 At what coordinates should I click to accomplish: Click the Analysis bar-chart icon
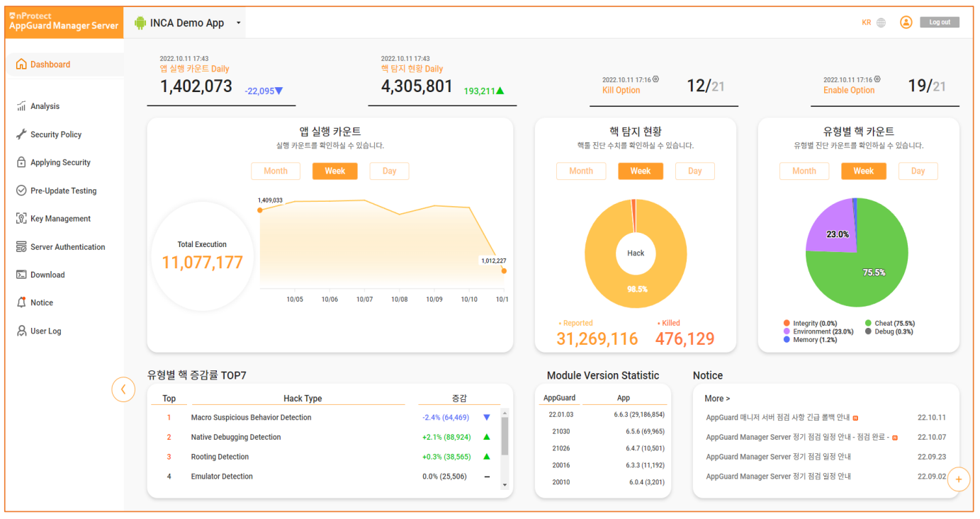[21, 106]
